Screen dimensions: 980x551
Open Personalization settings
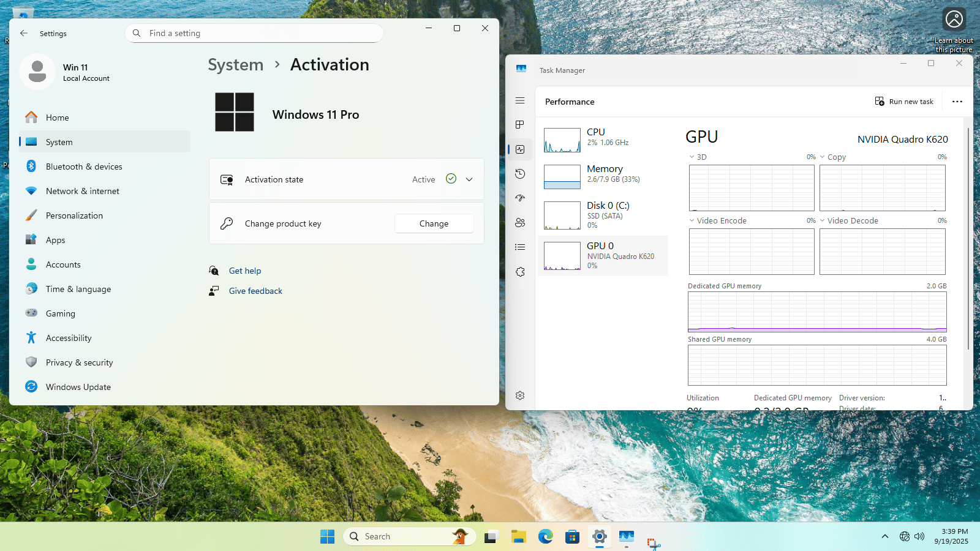point(105,216)
